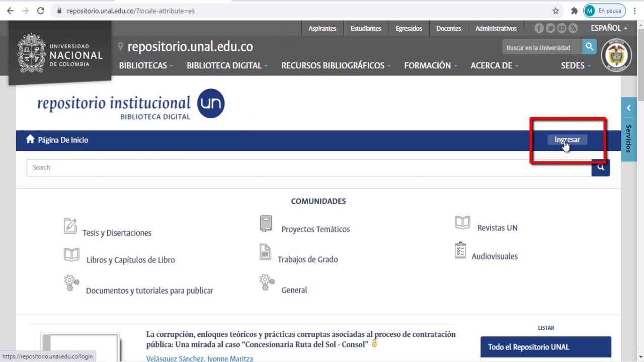Click the Proyectos Temáticos icon
The image size is (644, 362).
(x=266, y=224)
